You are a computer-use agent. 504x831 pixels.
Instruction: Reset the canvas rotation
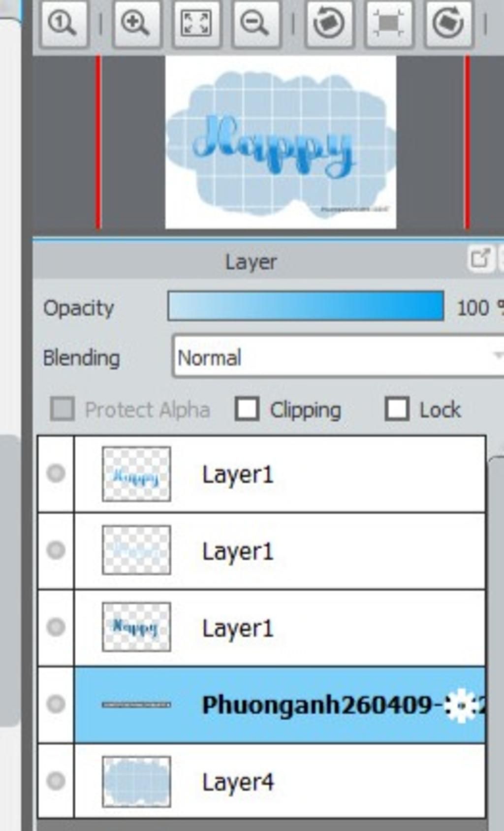pos(388,23)
